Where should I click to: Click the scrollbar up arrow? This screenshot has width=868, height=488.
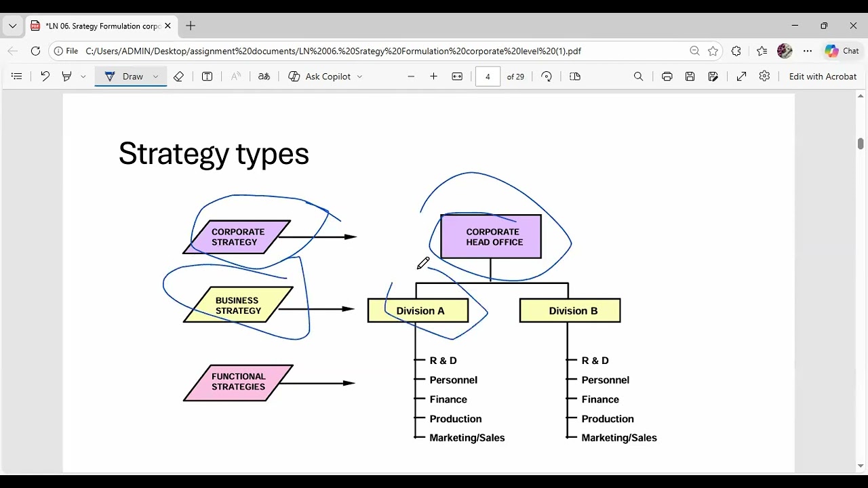[x=861, y=97]
